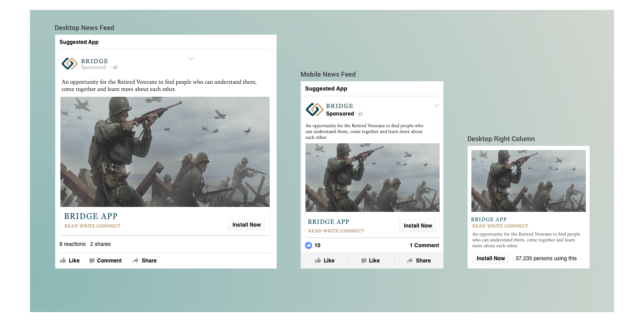The image size is (644, 322).
Task: Click BRIDGE page name in Mobile News Feed
Action: coord(339,106)
